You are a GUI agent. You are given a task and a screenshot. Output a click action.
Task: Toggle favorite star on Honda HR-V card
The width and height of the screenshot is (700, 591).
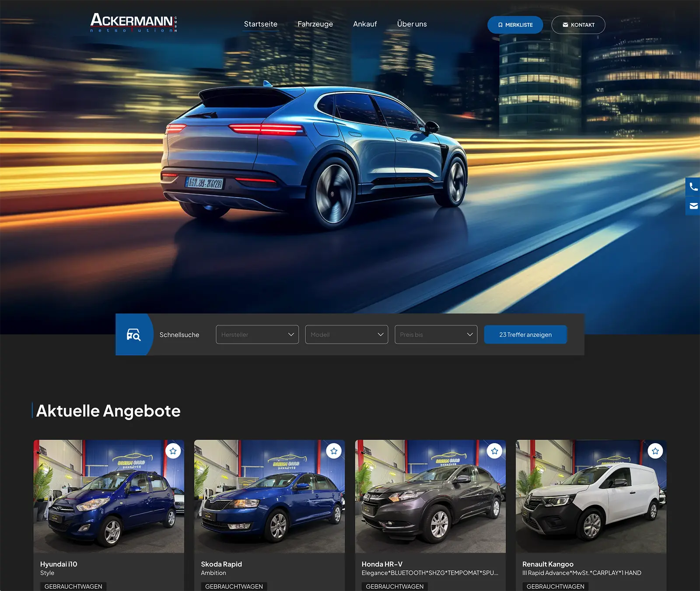click(x=494, y=451)
